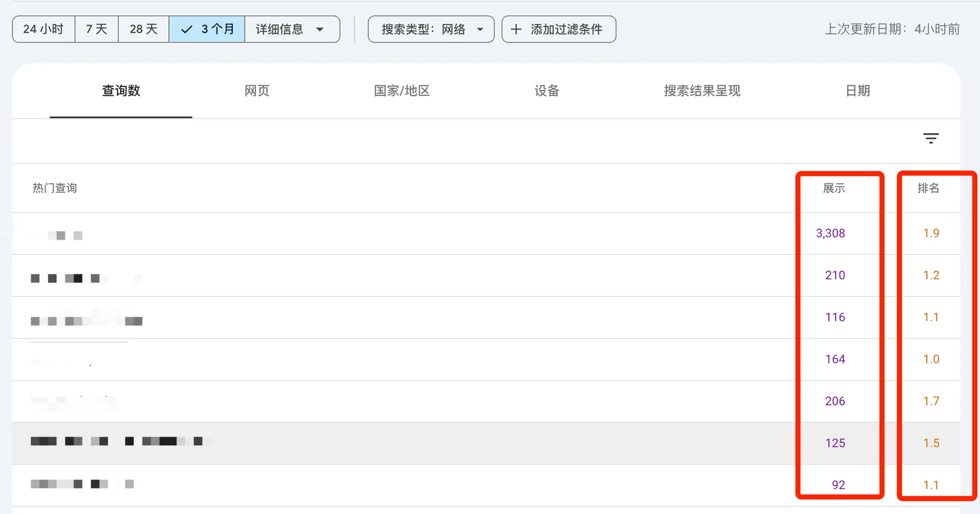Screen dimensions: 980x514
Task: Click the ranking value 1.2
Action: tap(931, 275)
